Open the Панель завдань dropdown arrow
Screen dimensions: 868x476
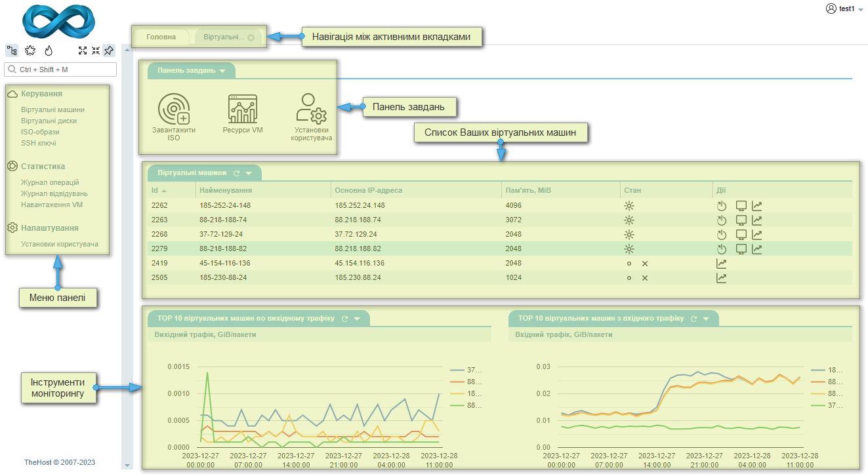(222, 71)
